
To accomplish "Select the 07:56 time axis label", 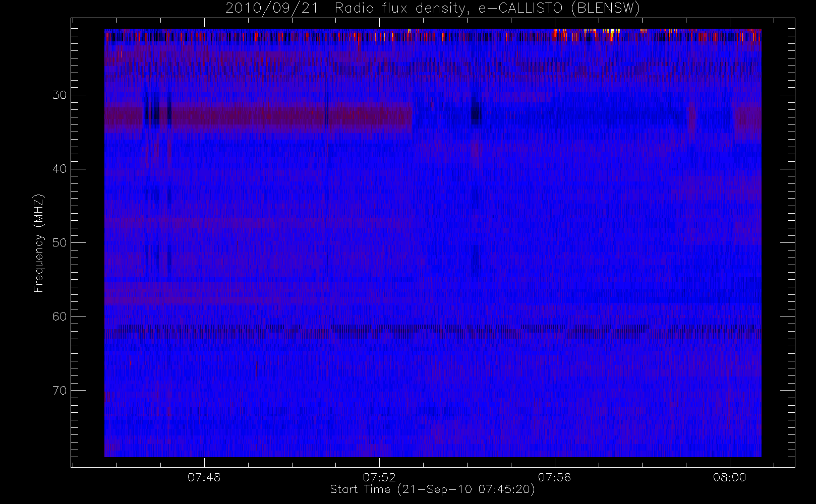I will click(x=555, y=477).
